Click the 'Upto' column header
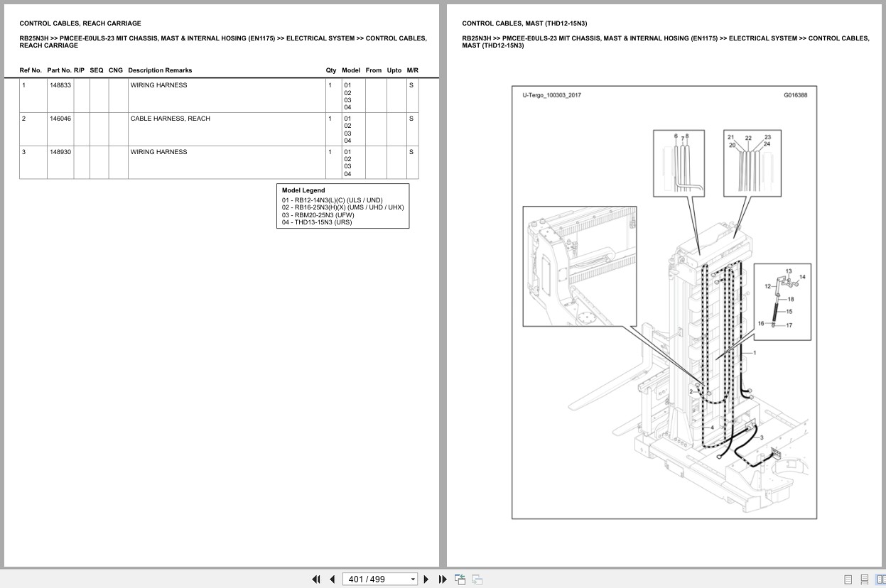Viewport: 886px width, 588px height. click(x=394, y=70)
